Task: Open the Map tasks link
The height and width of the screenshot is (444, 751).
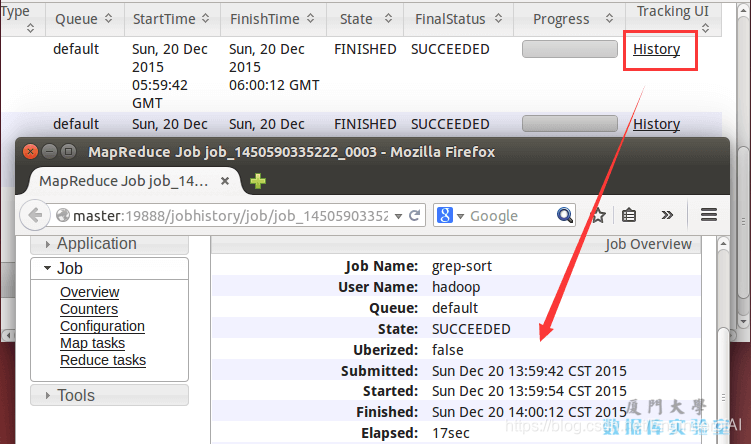Action: coord(92,343)
